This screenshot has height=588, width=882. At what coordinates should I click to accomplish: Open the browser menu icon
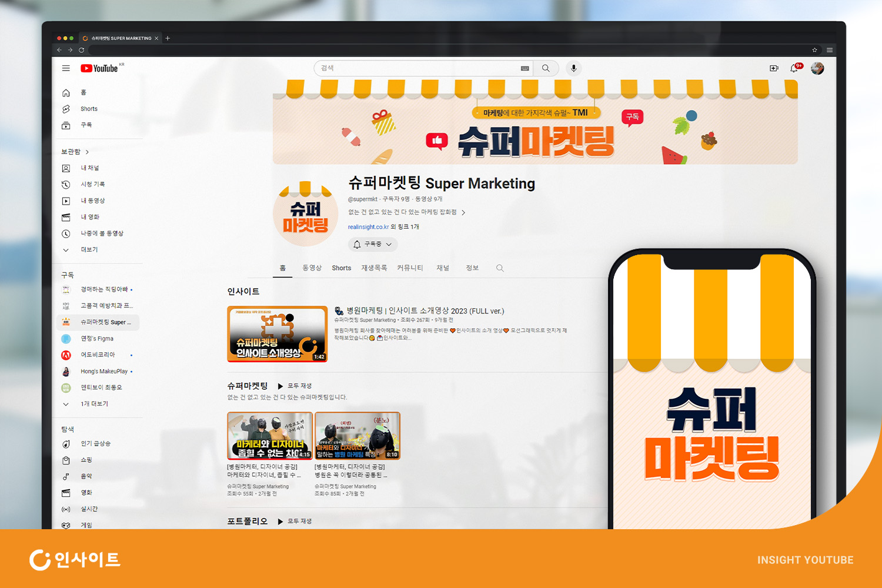(x=829, y=50)
